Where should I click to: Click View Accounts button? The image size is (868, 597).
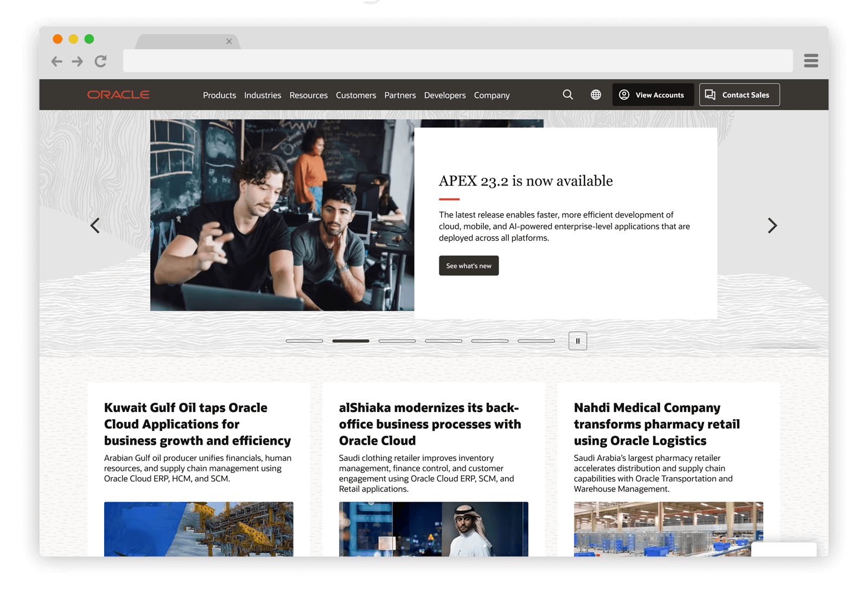[x=653, y=94]
